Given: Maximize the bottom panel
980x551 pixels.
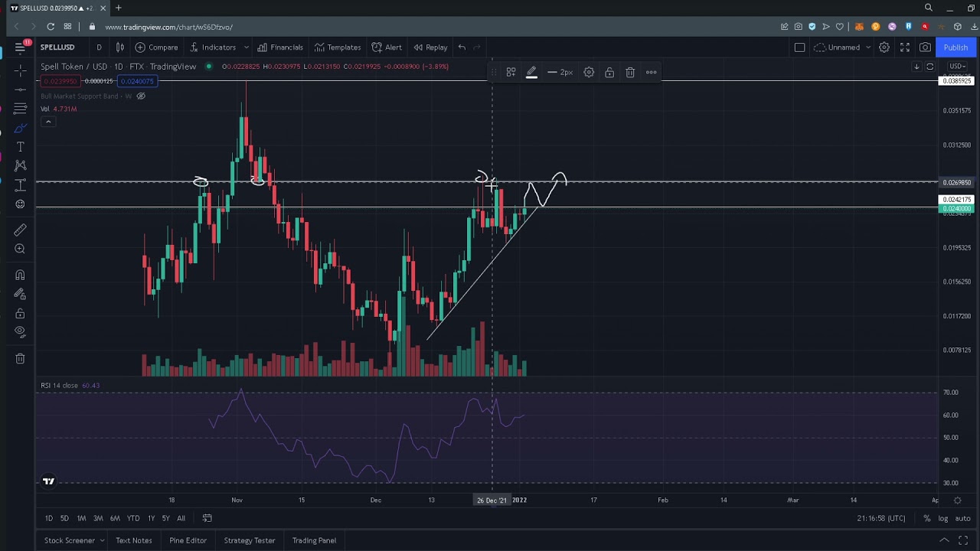Looking at the screenshot, I should tap(963, 540).
